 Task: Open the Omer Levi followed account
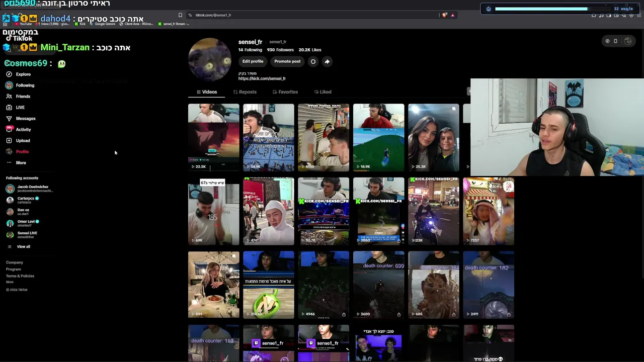click(x=23, y=223)
